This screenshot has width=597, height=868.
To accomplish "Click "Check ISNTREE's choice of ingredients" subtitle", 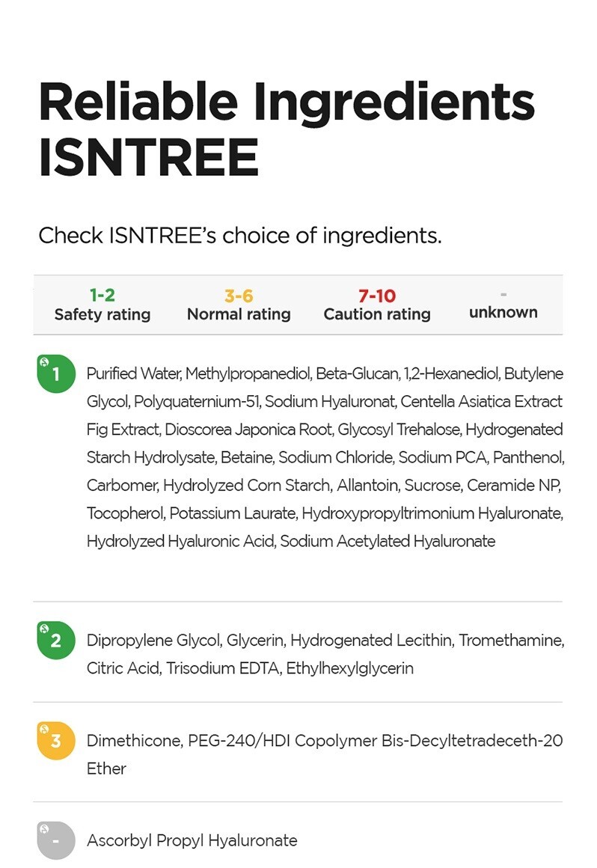I will coord(239,235).
